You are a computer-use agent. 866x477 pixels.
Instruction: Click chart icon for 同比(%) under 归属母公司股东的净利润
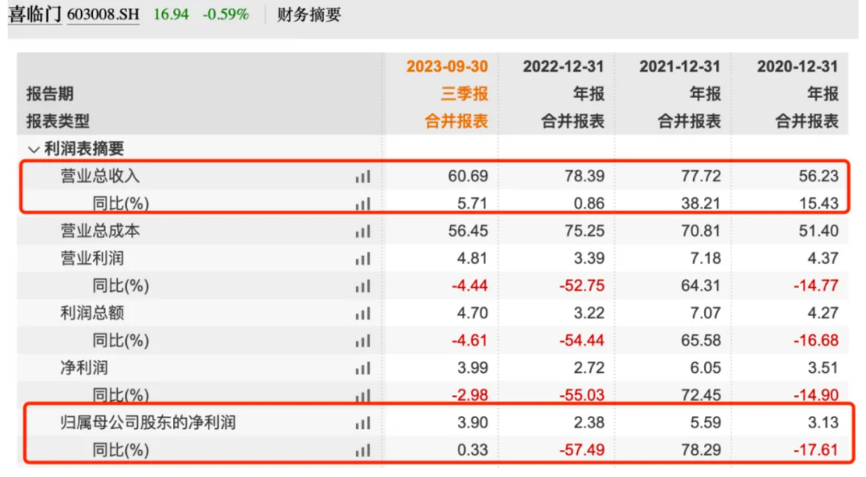coord(362,451)
